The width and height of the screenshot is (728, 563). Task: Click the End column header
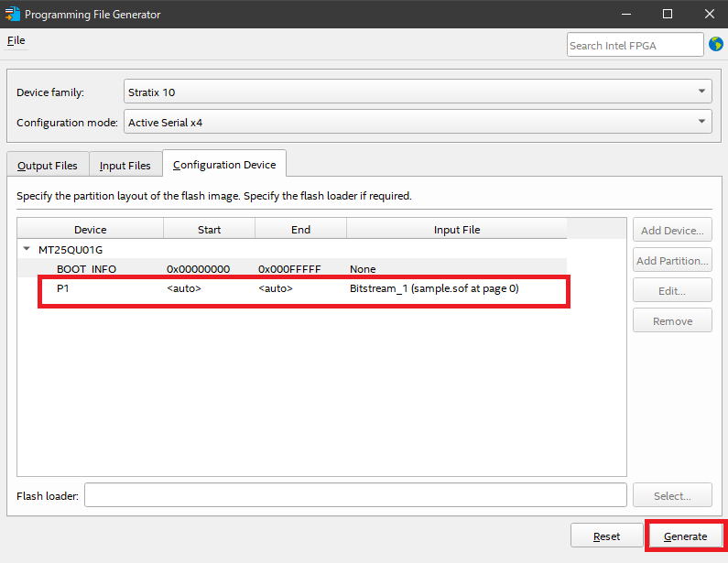pyautogui.click(x=300, y=229)
